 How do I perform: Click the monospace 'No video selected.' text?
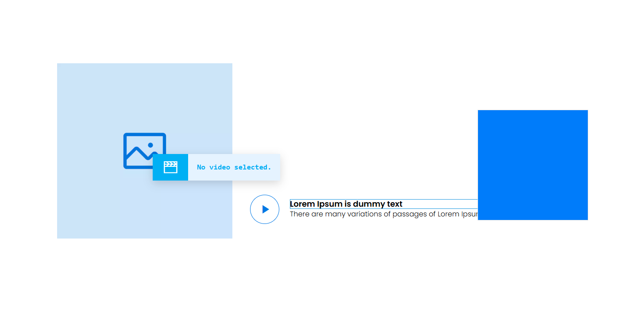point(234,167)
